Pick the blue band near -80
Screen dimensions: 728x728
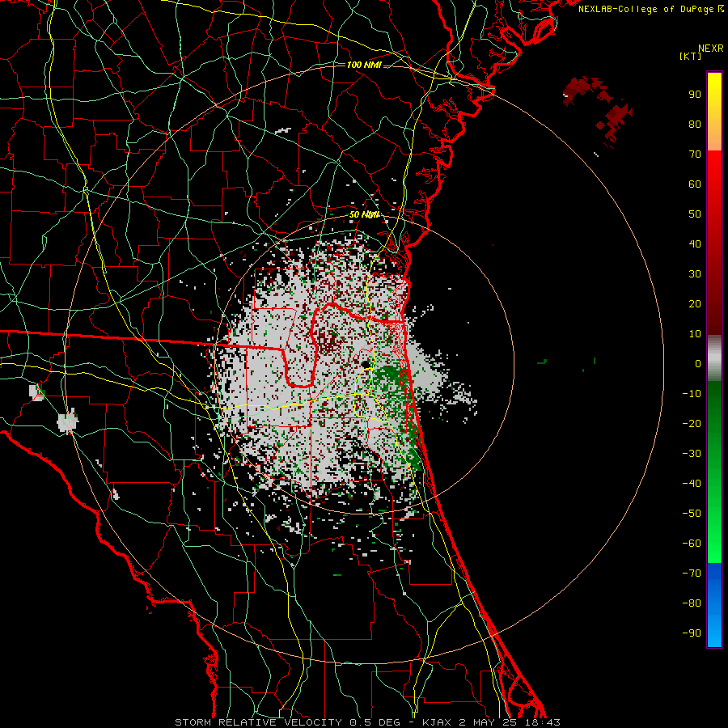pos(714,603)
